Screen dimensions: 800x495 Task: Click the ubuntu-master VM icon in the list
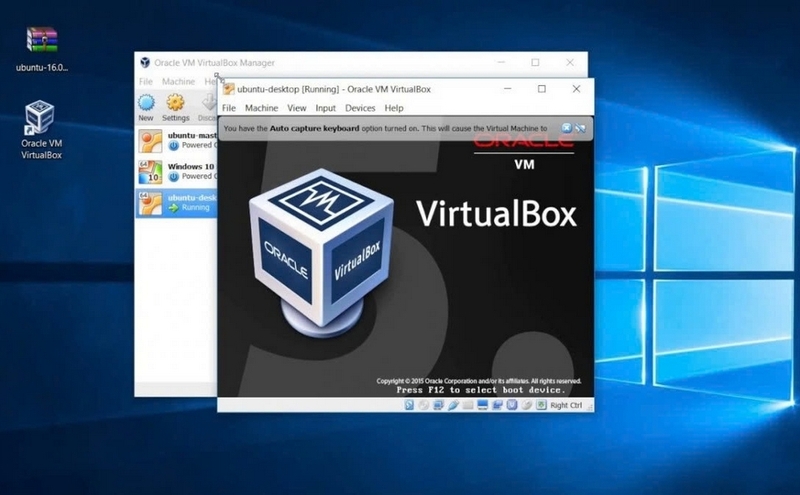coord(151,141)
